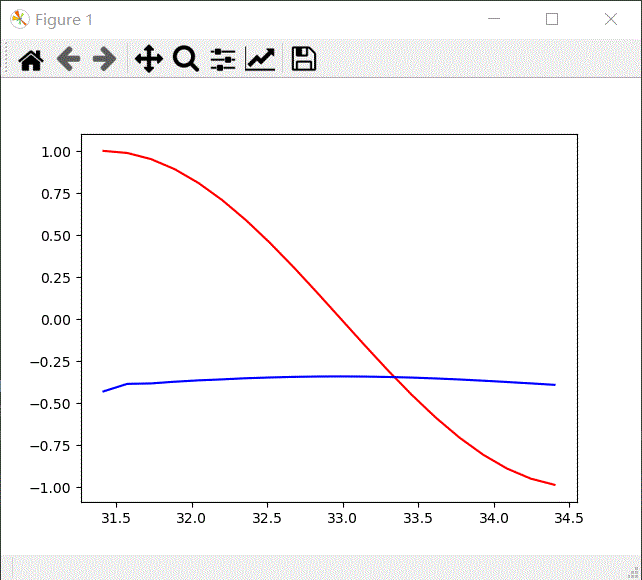Open Configure subplots dialog
642x580 pixels.
click(x=223, y=59)
